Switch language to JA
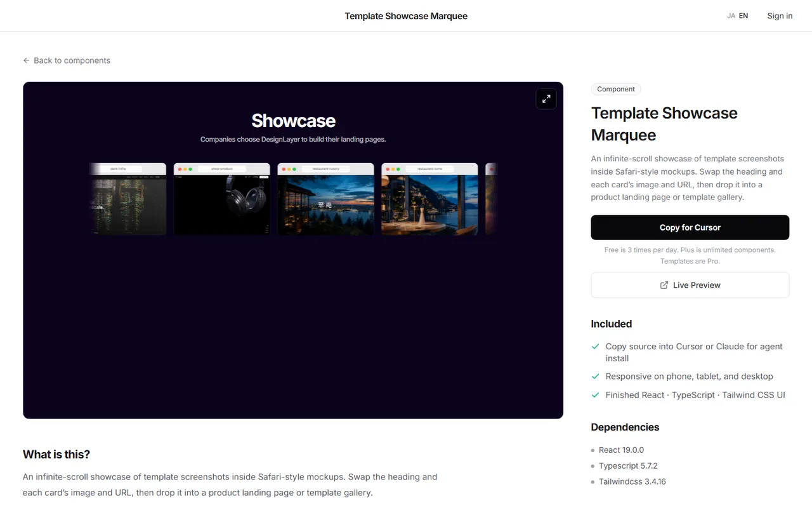 click(731, 16)
